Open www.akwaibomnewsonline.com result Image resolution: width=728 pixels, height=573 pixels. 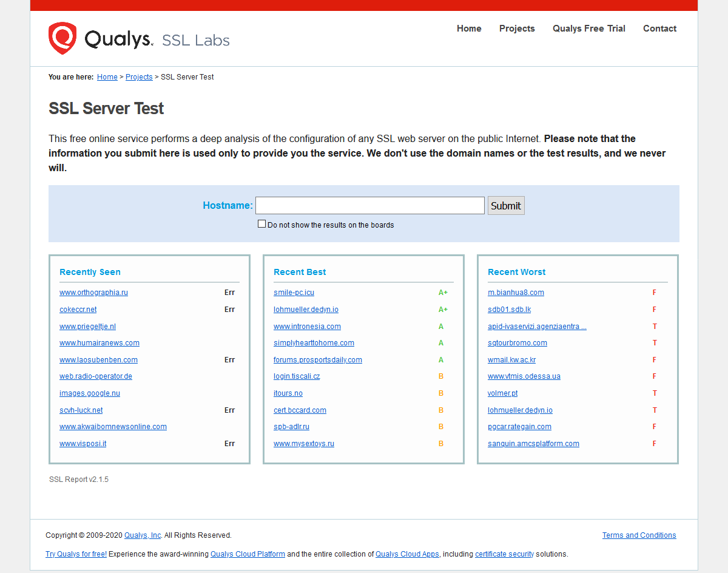(x=113, y=427)
